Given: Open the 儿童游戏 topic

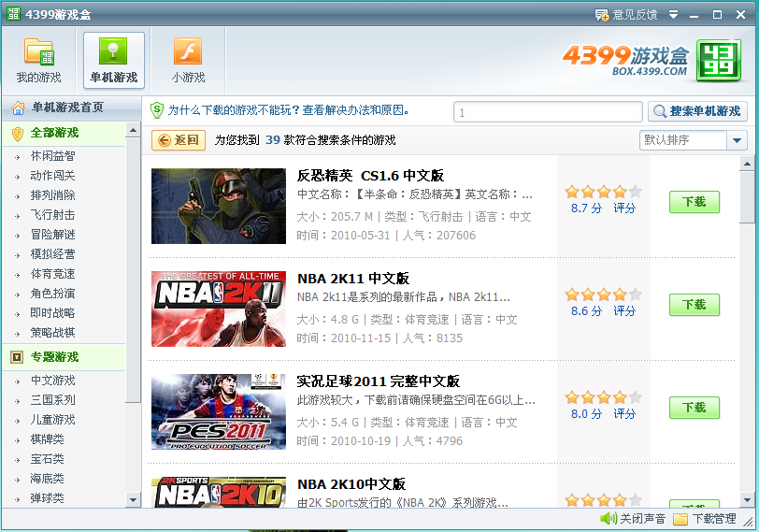Looking at the screenshot, I should point(52,420).
